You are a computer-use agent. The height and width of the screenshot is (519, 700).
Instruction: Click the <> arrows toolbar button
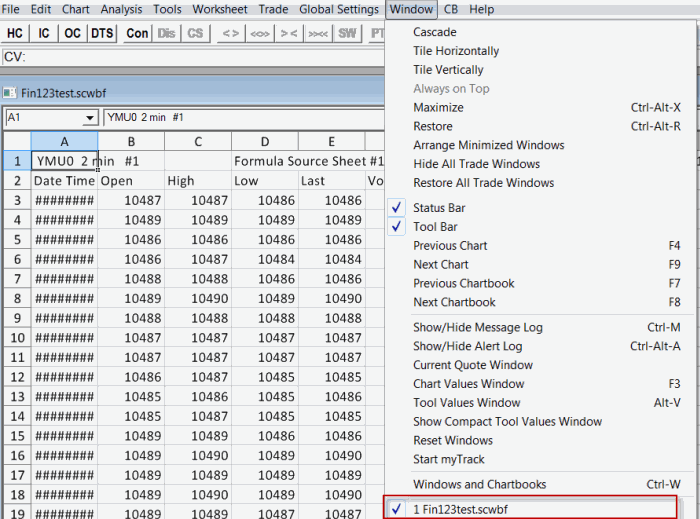coord(230,33)
